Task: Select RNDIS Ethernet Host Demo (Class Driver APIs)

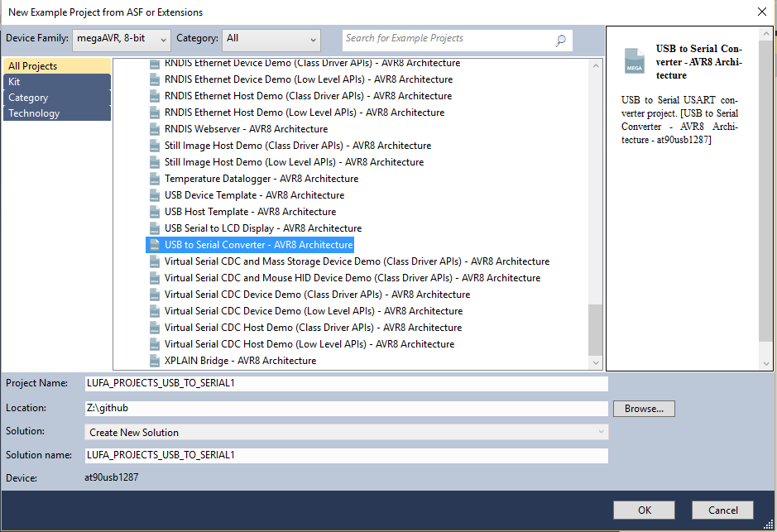Action: coord(308,96)
